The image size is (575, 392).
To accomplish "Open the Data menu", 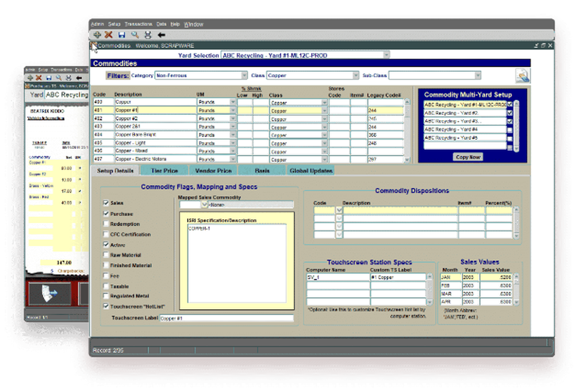I will 162,24.
